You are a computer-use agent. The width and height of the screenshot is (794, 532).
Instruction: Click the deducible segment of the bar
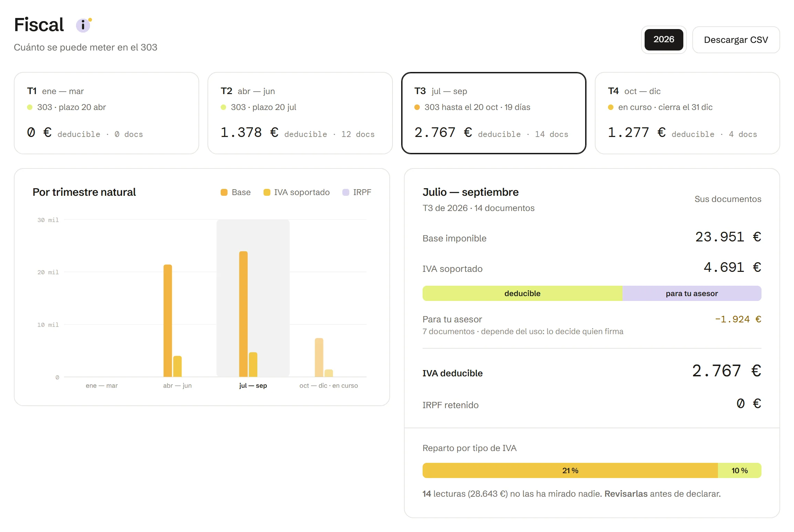(x=523, y=293)
